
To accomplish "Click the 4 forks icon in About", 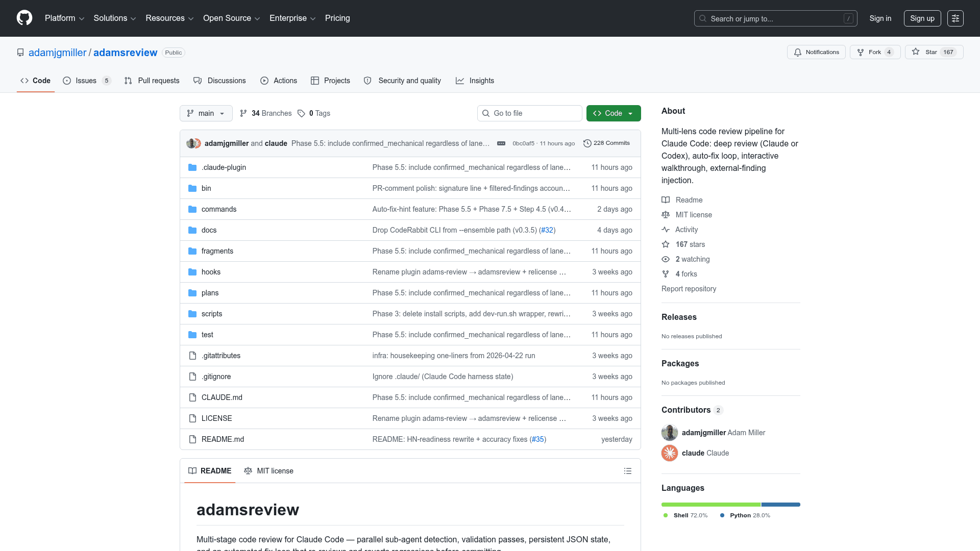I will (666, 274).
